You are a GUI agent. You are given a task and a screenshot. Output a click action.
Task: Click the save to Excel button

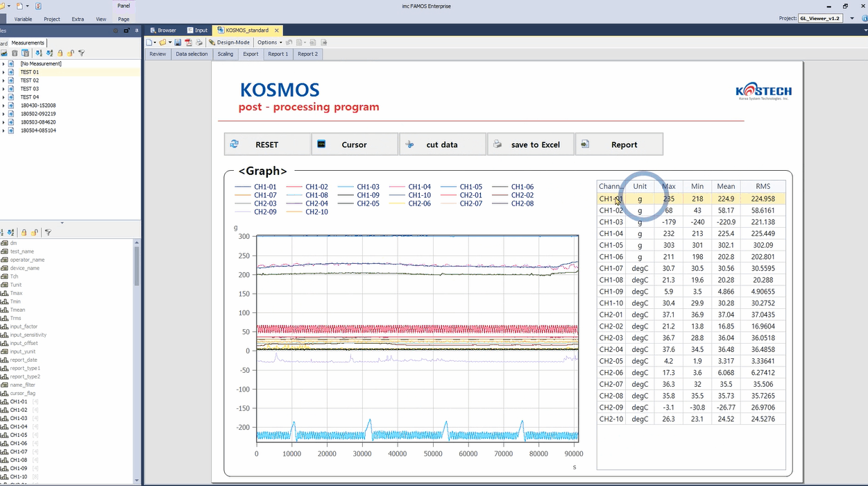point(531,144)
